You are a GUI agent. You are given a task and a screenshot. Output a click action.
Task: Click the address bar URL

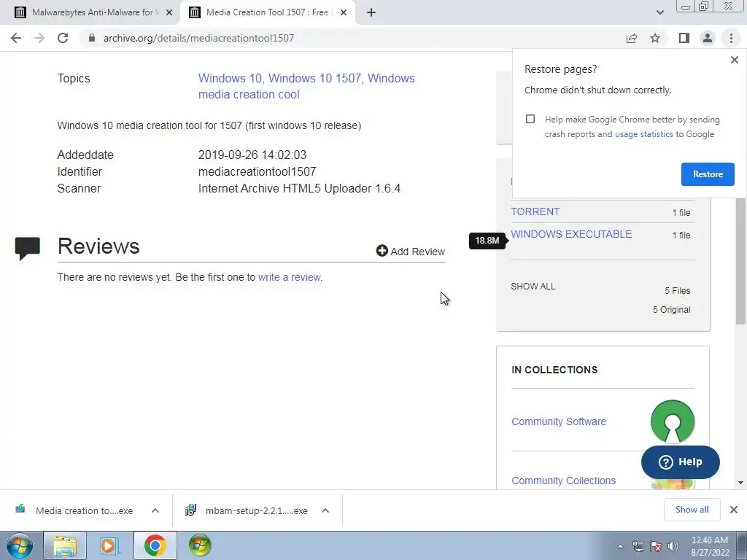pyautogui.click(x=198, y=38)
